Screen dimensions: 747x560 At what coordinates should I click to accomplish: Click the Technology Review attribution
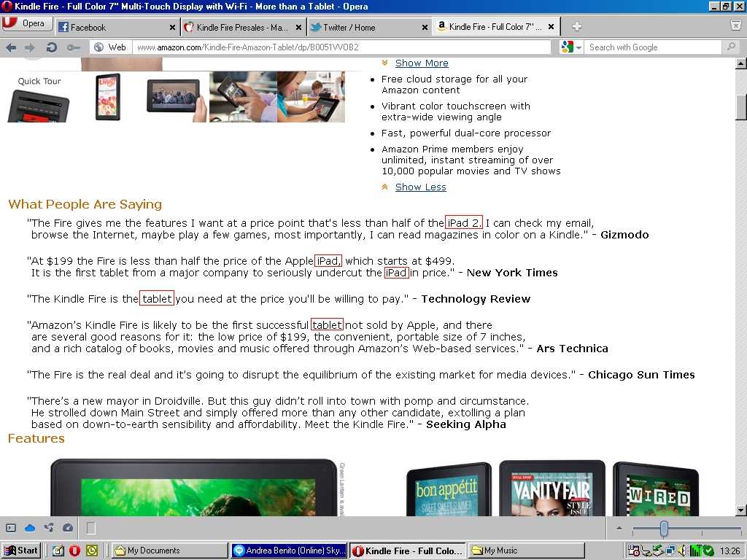[476, 299]
